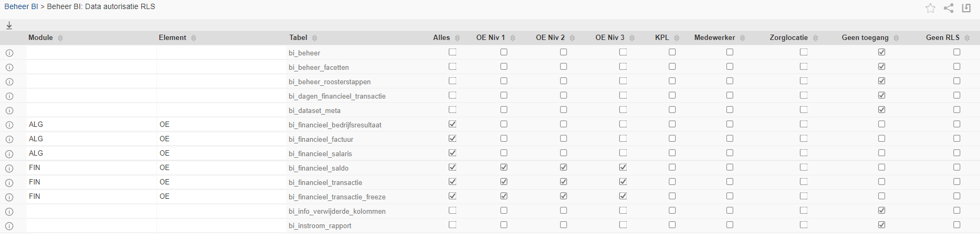The image size is (980, 234).
Task: Enable KPL checkbox for bi_financieel_transactie
Action: 672,182
